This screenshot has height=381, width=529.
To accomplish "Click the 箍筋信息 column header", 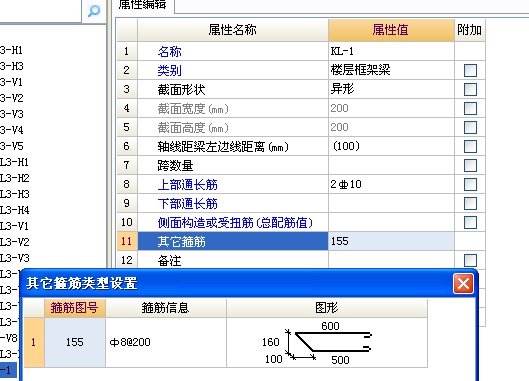I will 166,308.
